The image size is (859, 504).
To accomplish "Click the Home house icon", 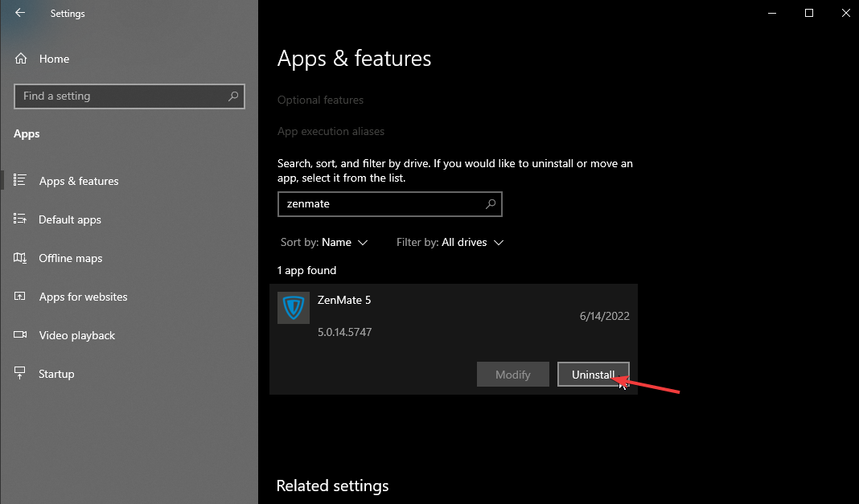I will [x=20, y=58].
